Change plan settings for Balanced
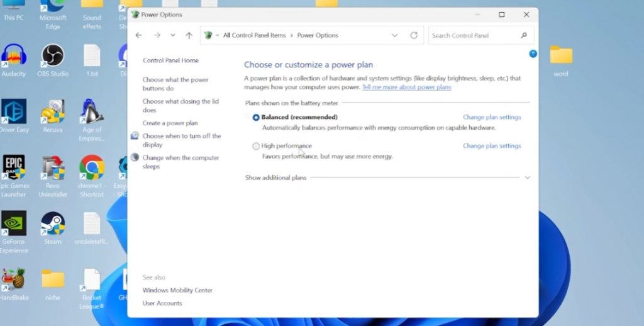Viewport: 644px width, 326px height. [492, 117]
